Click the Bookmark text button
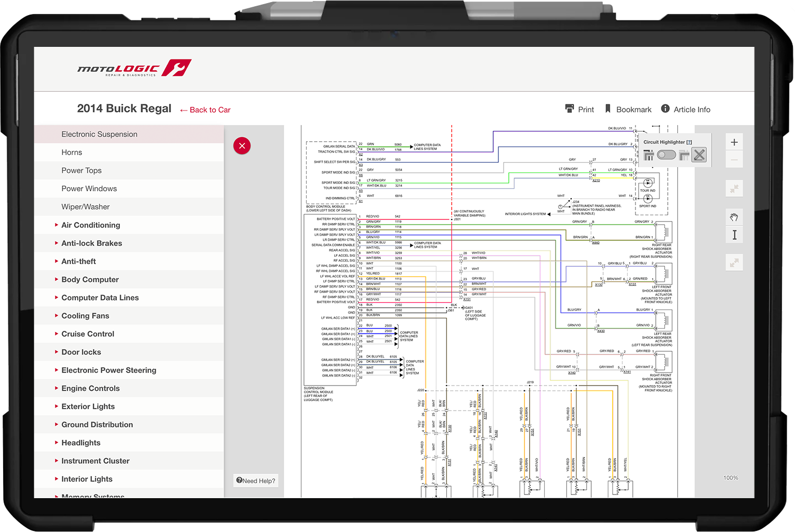Viewport: 795px width, 532px height. point(634,109)
